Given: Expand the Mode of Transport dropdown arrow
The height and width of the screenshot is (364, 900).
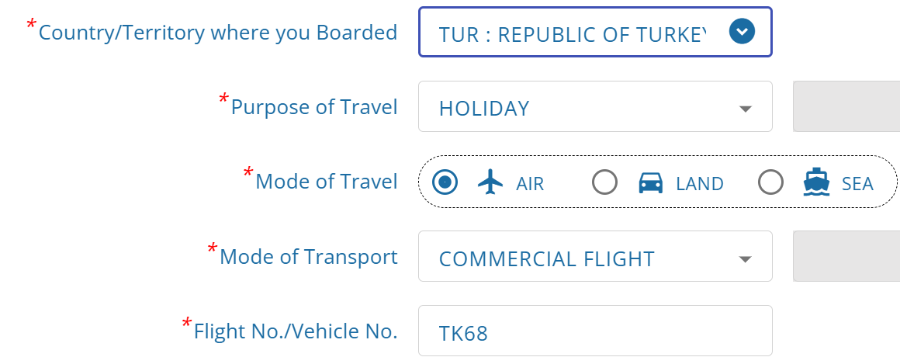Looking at the screenshot, I should pyautogui.click(x=745, y=259).
